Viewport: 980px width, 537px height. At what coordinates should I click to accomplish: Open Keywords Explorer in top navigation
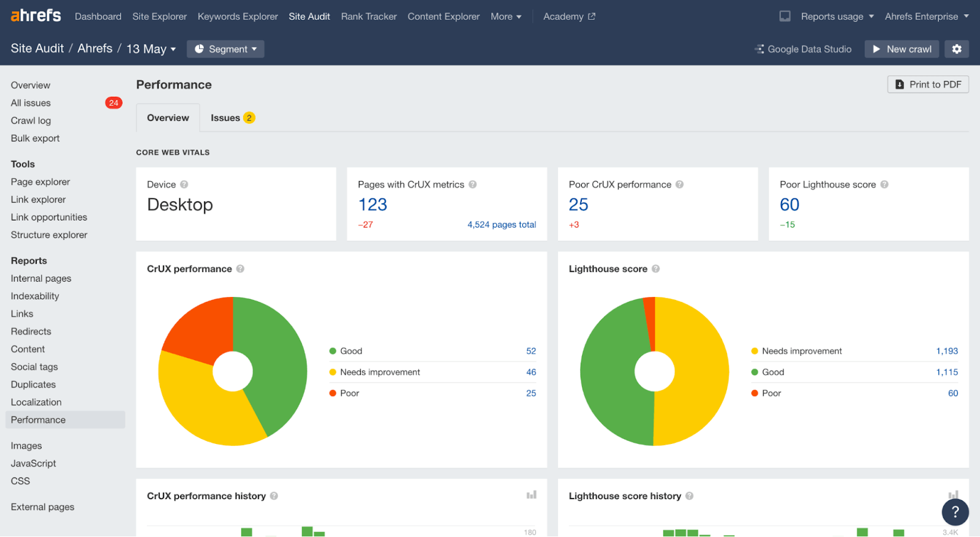[238, 17]
